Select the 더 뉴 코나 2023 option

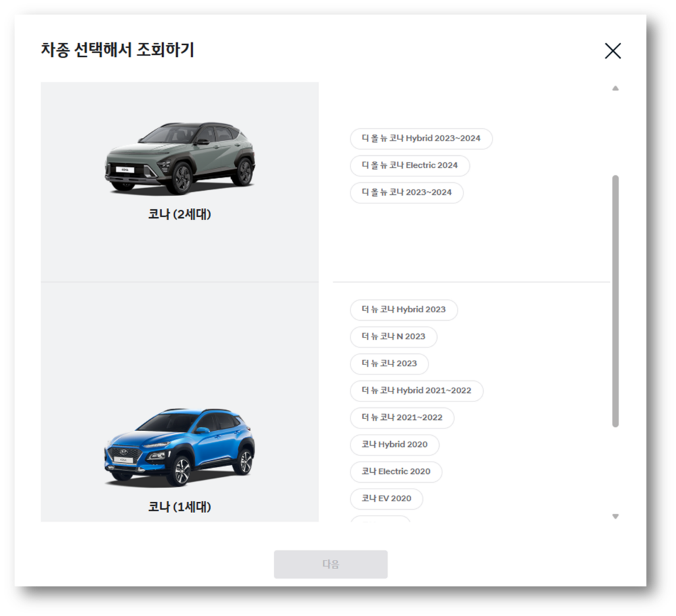coord(389,364)
